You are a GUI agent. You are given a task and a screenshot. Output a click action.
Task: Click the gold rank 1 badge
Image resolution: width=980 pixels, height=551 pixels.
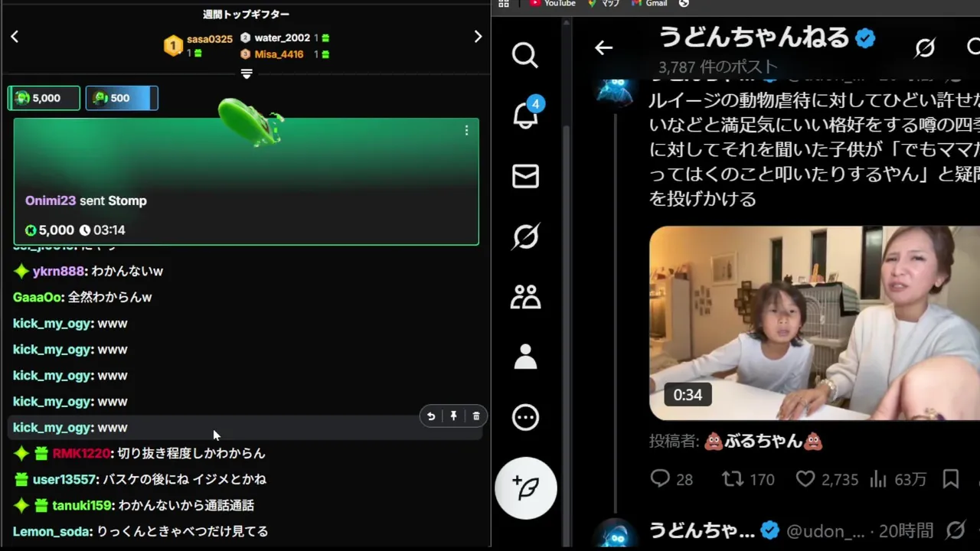(173, 46)
